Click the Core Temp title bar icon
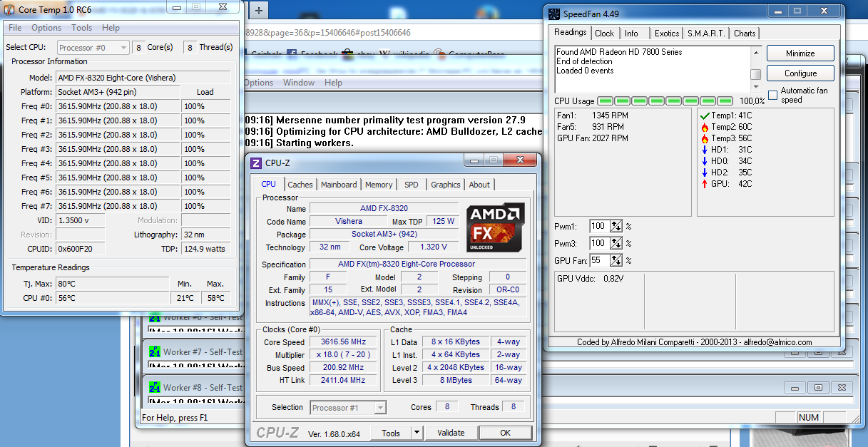Image resolution: width=868 pixels, height=447 pixels. (9, 8)
